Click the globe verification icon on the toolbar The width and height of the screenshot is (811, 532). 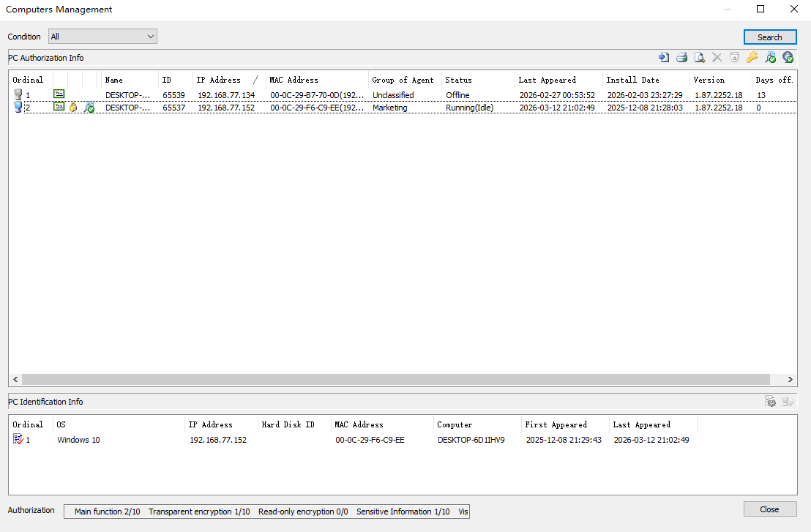788,57
